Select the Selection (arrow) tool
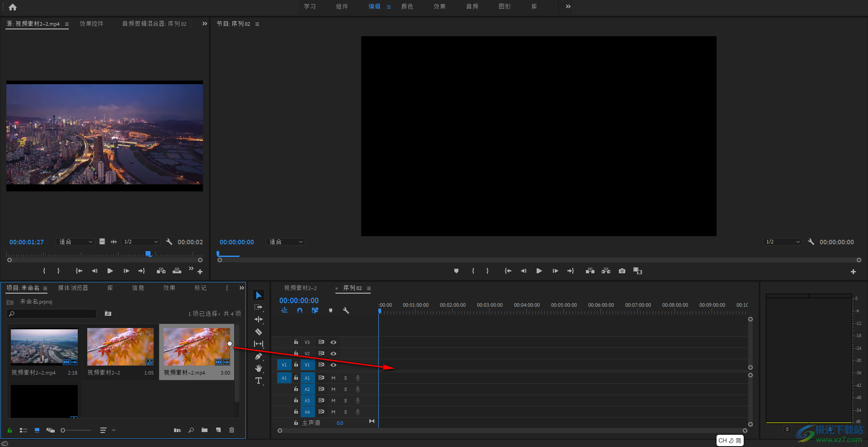Screen dimensions: 868x447 click(259, 295)
